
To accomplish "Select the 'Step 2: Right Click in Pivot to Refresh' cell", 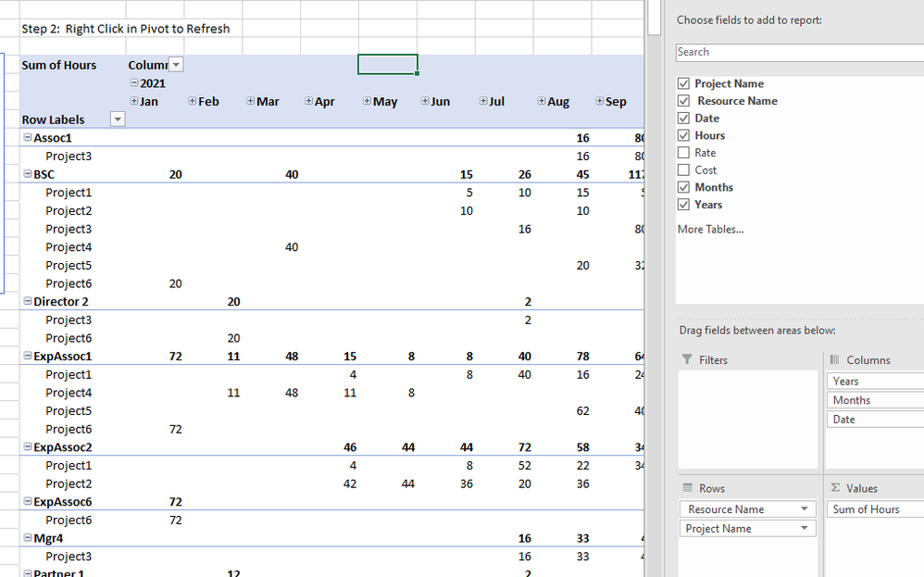I will pyautogui.click(x=126, y=29).
